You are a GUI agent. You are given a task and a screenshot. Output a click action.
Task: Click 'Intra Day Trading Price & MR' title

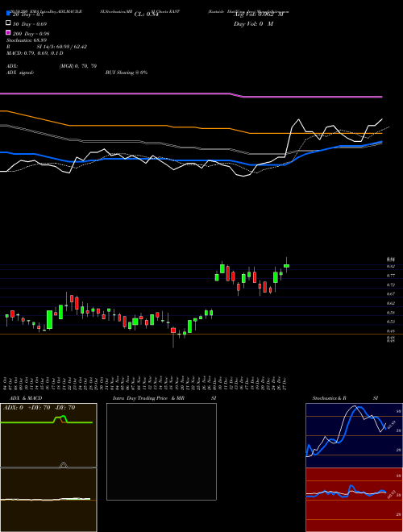click(x=148, y=398)
